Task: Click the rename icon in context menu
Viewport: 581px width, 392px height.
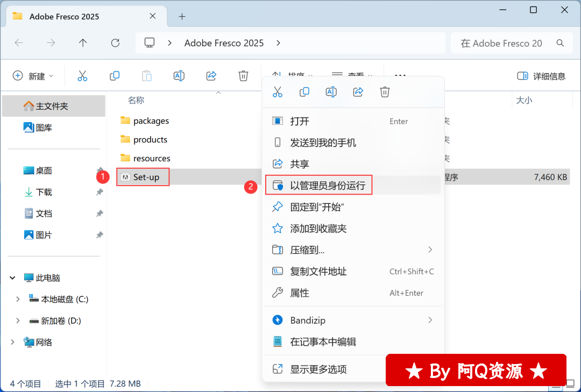Action: tap(331, 92)
